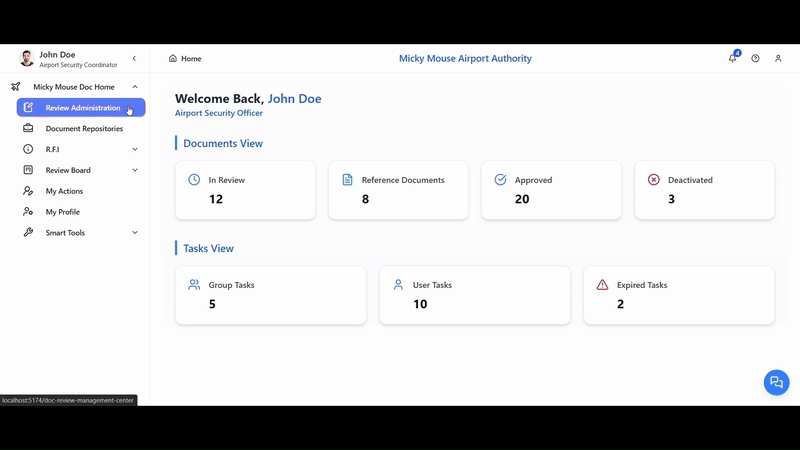Image resolution: width=800 pixels, height=450 pixels.
Task: Click the Group Tasks label
Action: (231, 285)
